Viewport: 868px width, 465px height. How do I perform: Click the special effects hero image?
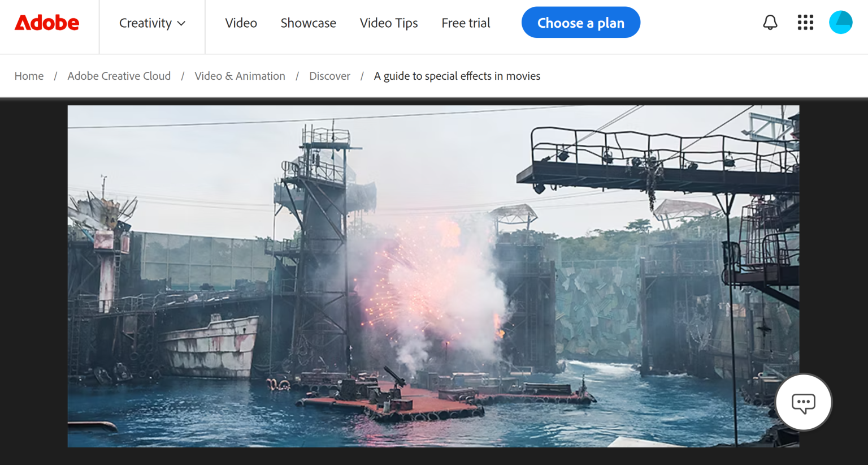point(433,277)
